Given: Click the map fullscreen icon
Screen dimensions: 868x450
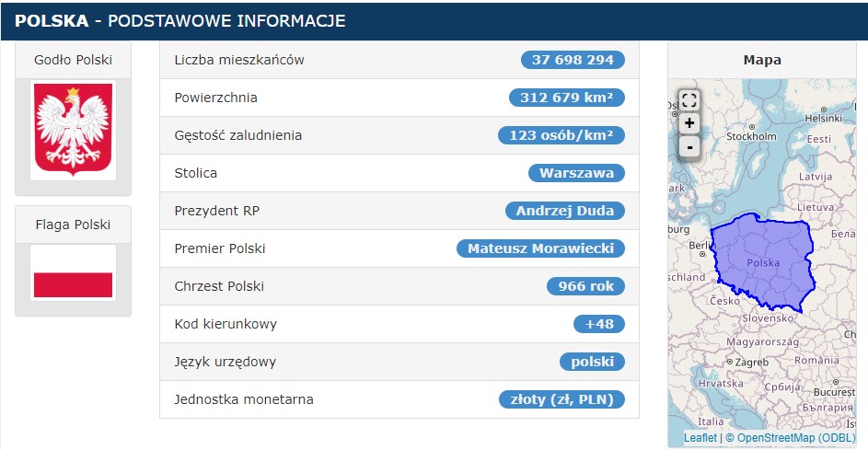Looking at the screenshot, I should 689,100.
